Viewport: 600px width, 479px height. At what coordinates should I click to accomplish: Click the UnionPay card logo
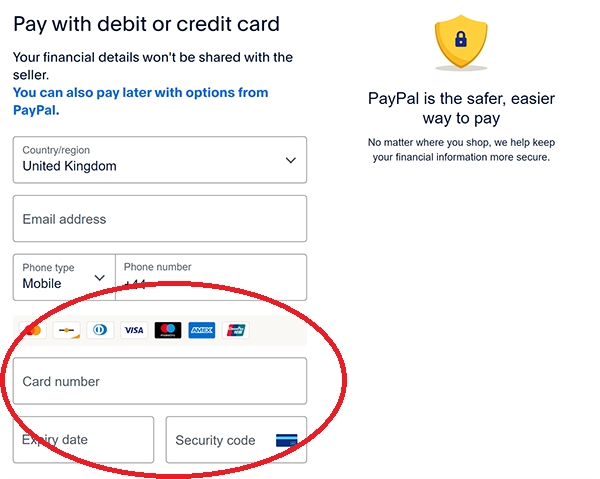(x=235, y=330)
